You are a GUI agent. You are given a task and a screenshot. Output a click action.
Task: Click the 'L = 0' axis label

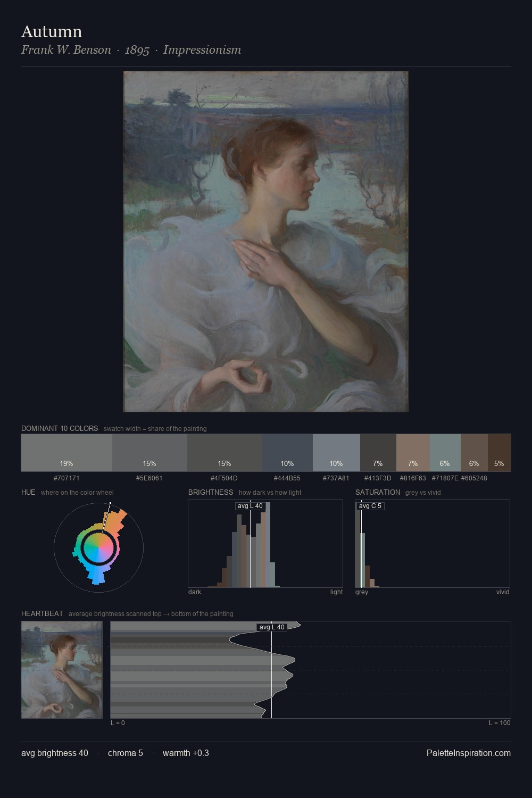pyautogui.click(x=118, y=723)
